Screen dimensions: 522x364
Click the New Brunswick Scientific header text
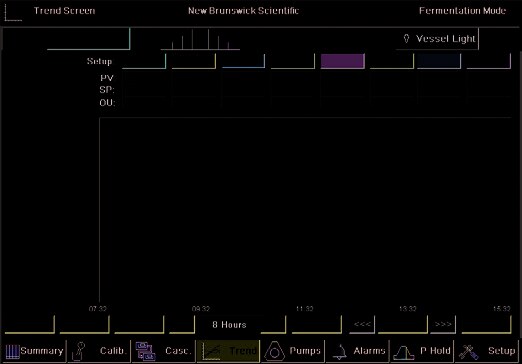pos(243,11)
